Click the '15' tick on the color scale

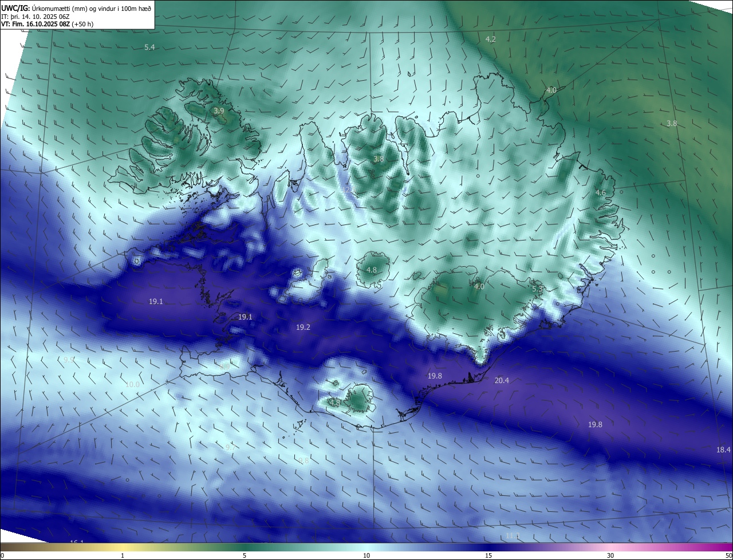pos(488,555)
